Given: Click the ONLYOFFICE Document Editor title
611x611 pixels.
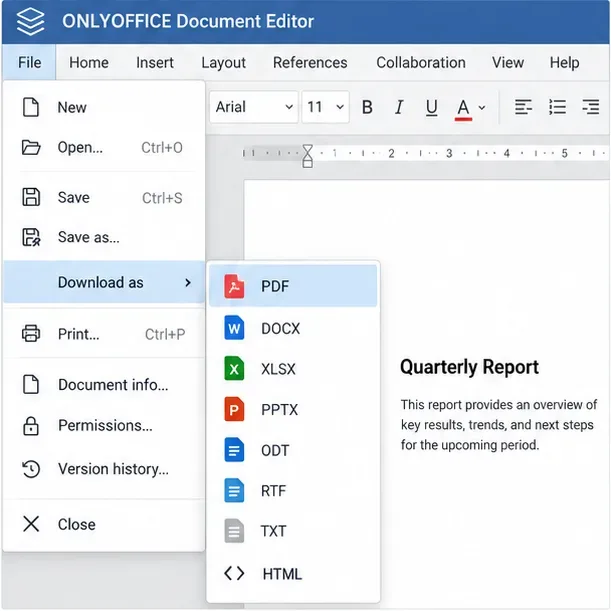Looking at the screenshot, I should click(x=188, y=21).
